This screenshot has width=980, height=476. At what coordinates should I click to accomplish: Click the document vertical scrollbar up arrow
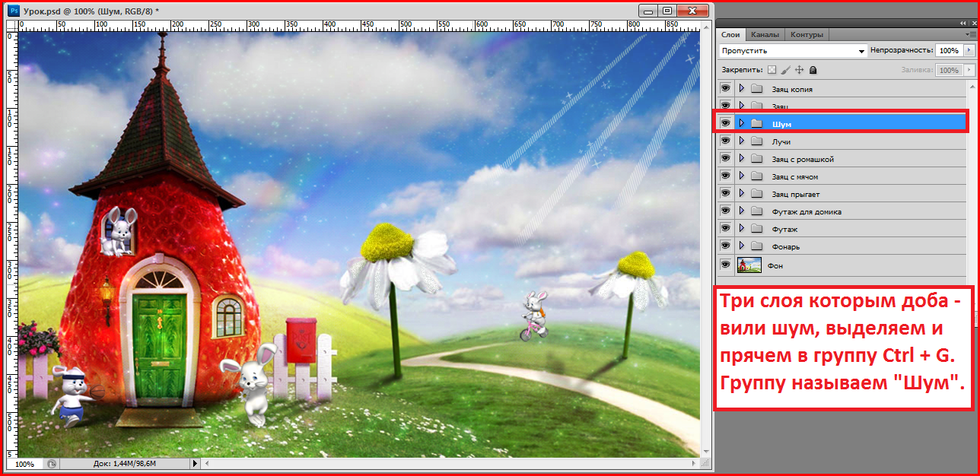pos(705,26)
